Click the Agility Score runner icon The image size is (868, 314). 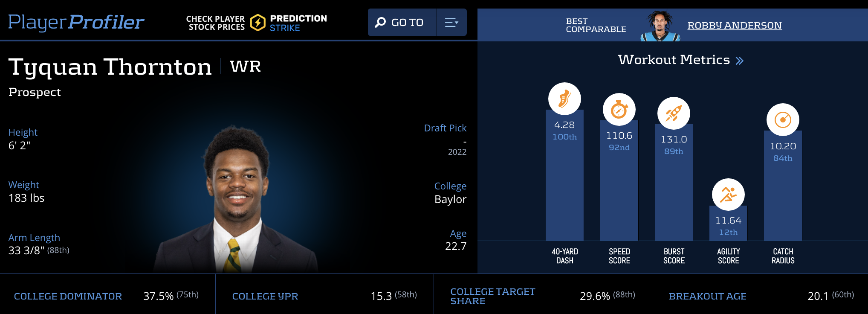(728, 195)
